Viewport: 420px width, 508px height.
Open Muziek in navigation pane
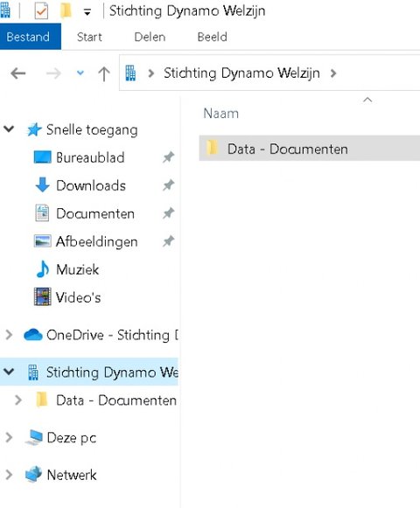point(77,269)
